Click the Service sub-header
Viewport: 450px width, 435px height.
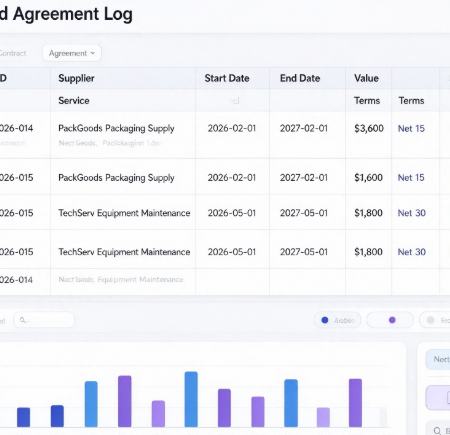[74, 101]
